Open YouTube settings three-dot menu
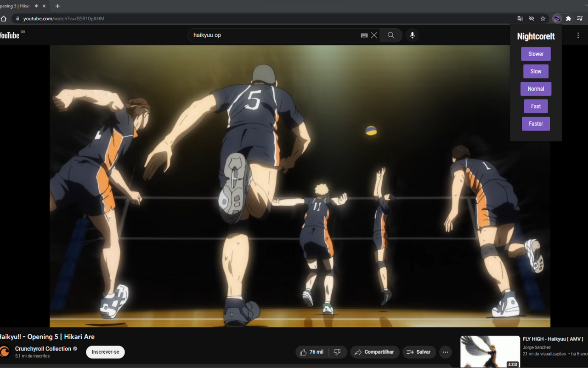 (x=578, y=35)
